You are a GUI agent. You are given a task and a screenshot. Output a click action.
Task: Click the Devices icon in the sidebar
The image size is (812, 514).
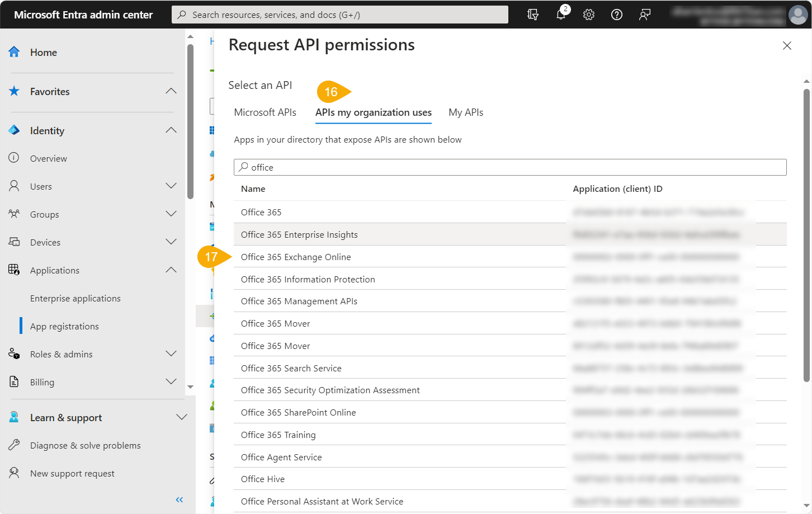coord(15,242)
